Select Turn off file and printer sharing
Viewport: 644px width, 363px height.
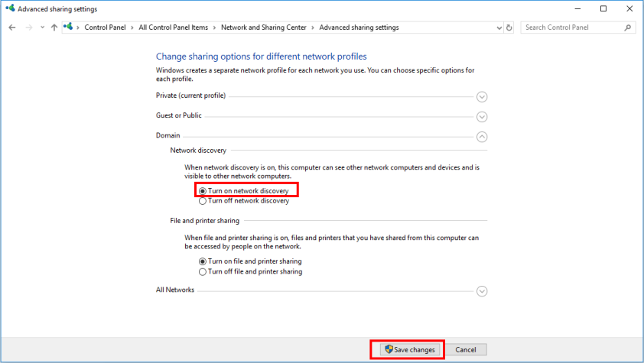(x=203, y=271)
